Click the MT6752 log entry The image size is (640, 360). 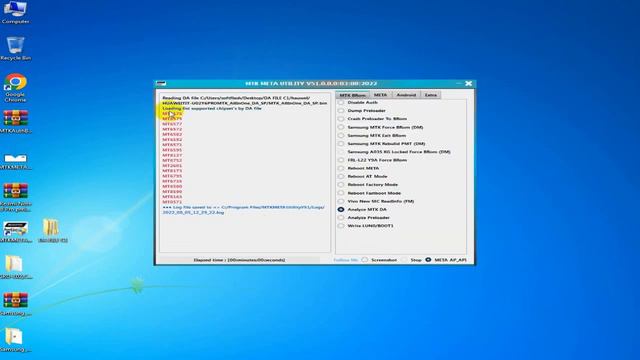pos(172,160)
